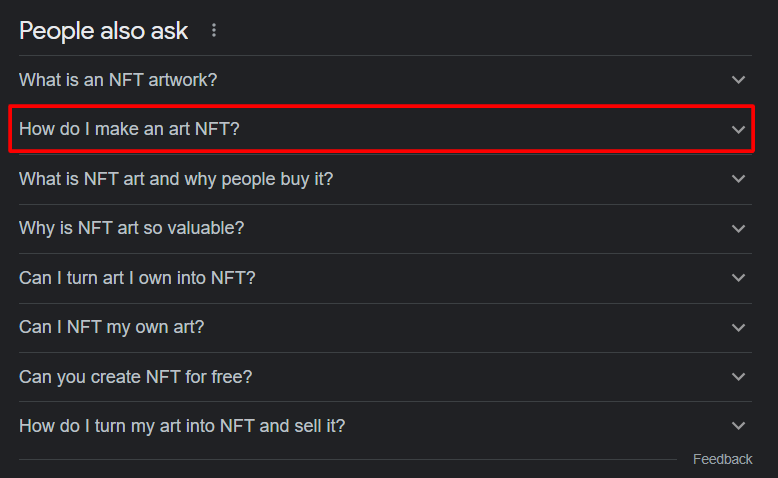778x478 pixels.
Task: Open the three-dot menu beside People also ask
Action: click(213, 31)
